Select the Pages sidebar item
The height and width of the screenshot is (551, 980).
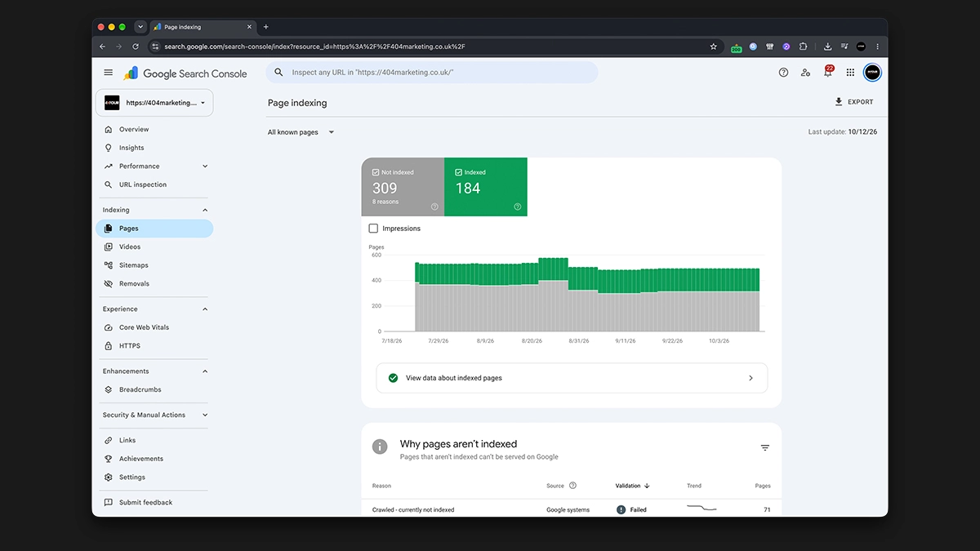[x=154, y=229]
